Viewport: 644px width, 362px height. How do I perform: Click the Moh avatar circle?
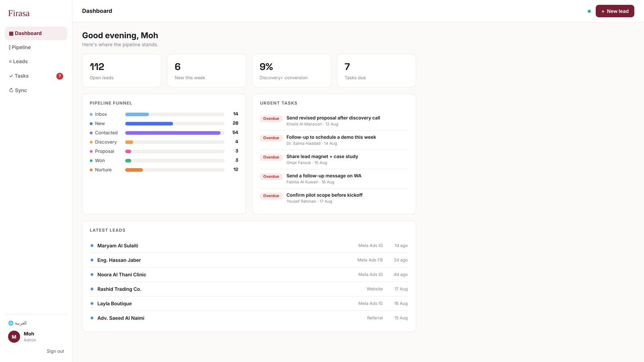click(14, 337)
